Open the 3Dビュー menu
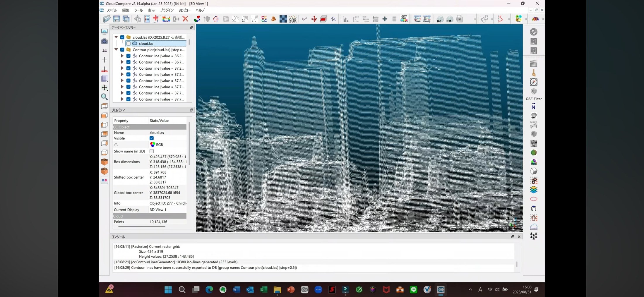This screenshot has width=644, height=297. (185, 10)
